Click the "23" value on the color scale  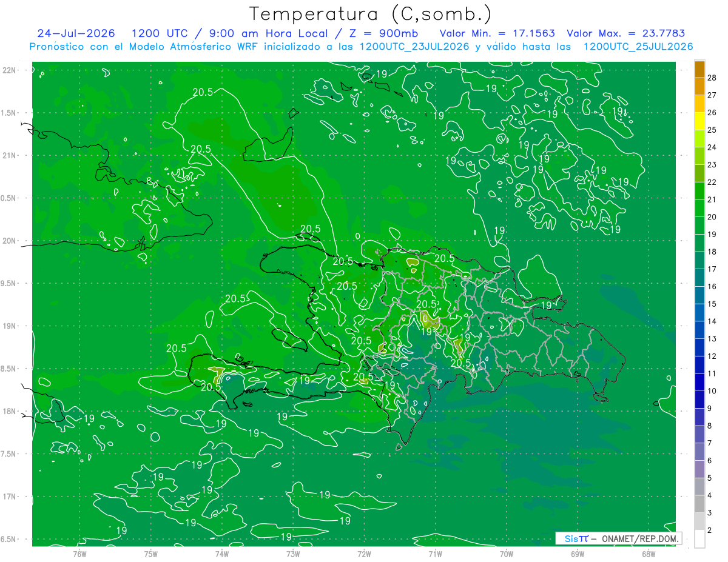pos(712,164)
